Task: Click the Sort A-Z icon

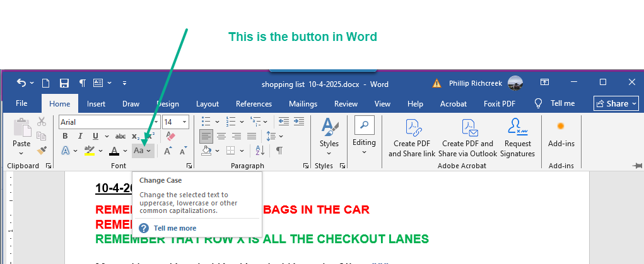Action: [261, 151]
